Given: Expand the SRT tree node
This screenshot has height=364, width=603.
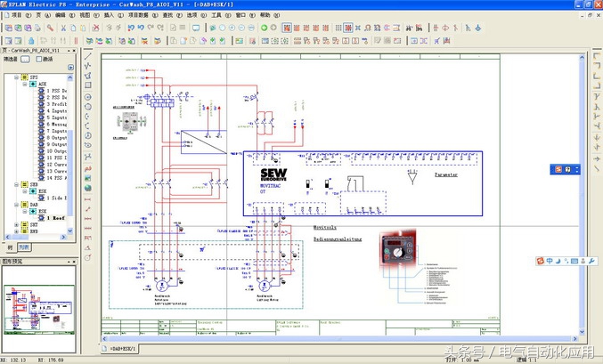Looking at the screenshot, I should [16, 225].
